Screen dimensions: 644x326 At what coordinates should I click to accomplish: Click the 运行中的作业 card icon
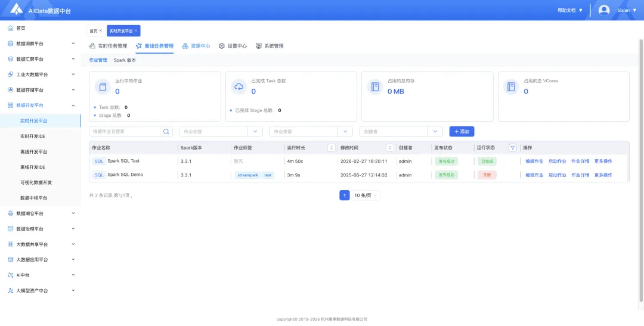(103, 86)
